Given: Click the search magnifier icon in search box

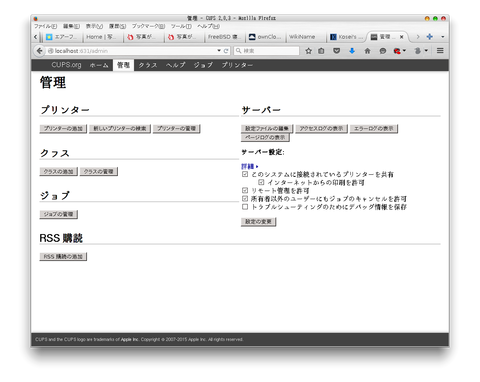Looking at the screenshot, I should click(239, 51).
